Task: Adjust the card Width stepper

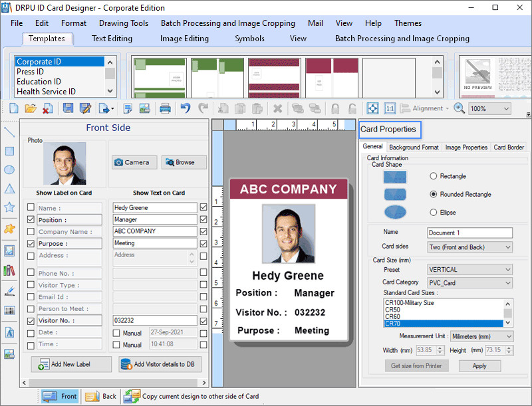Action: [x=440, y=350]
